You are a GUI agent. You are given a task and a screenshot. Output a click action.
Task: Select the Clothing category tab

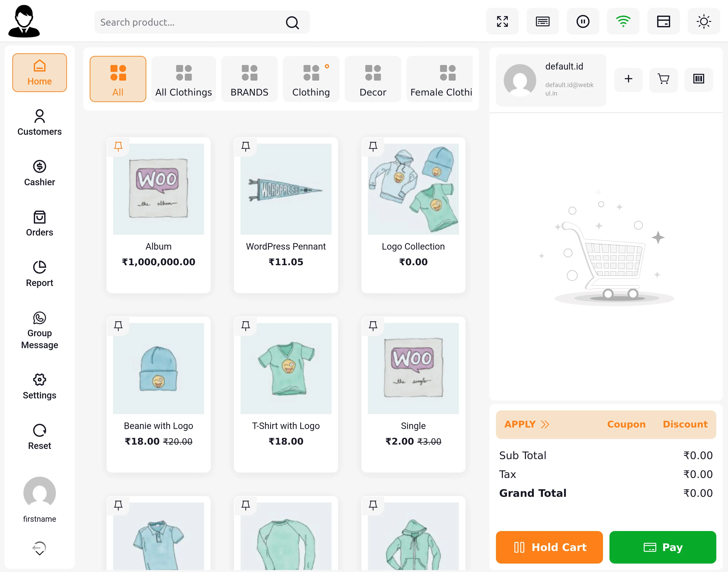tap(311, 79)
